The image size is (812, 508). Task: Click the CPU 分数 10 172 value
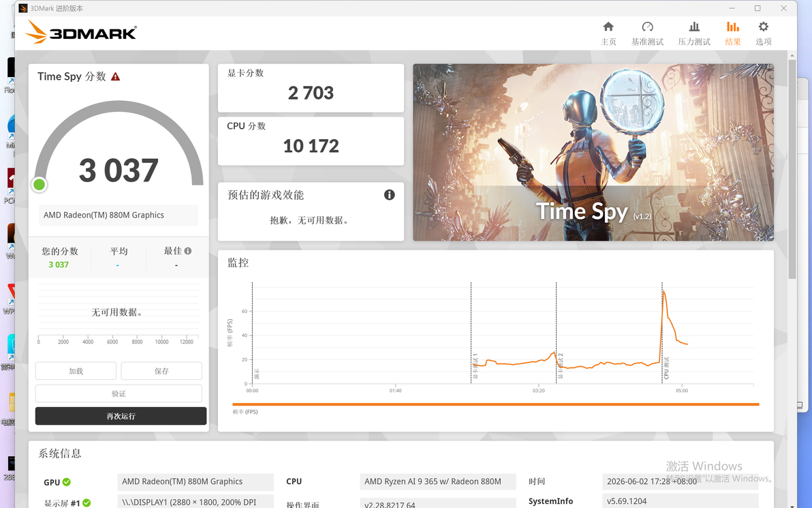pyautogui.click(x=311, y=146)
